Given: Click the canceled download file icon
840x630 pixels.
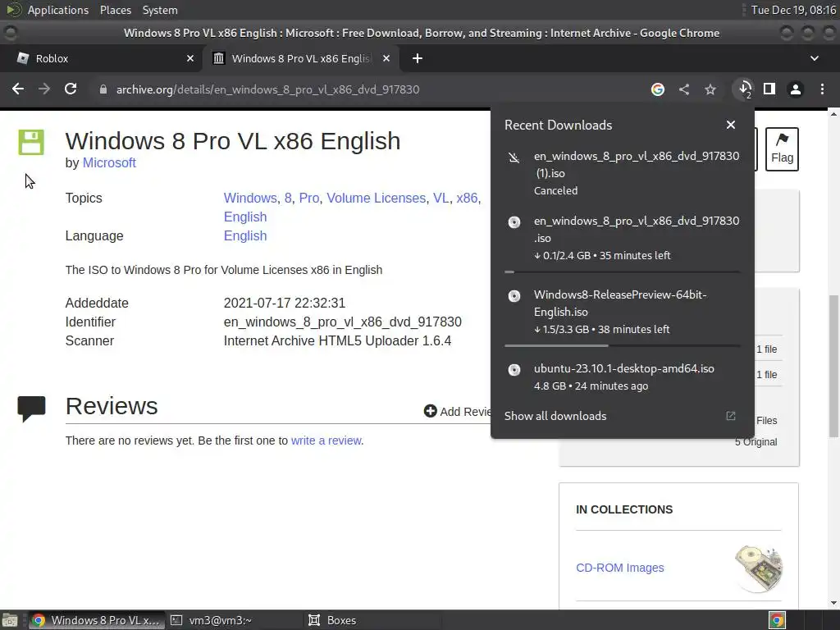Looking at the screenshot, I should click(514, 157).
